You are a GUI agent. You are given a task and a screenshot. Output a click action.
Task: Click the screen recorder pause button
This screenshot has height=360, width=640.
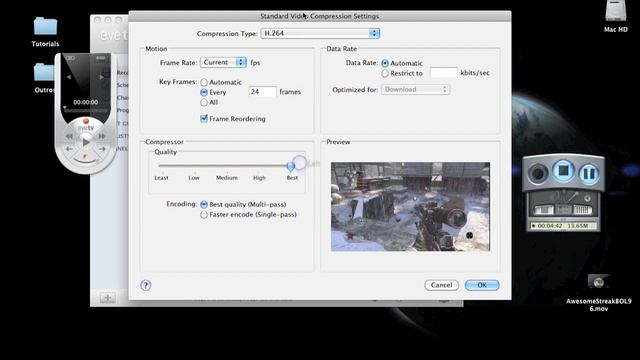tap(589, 173)
